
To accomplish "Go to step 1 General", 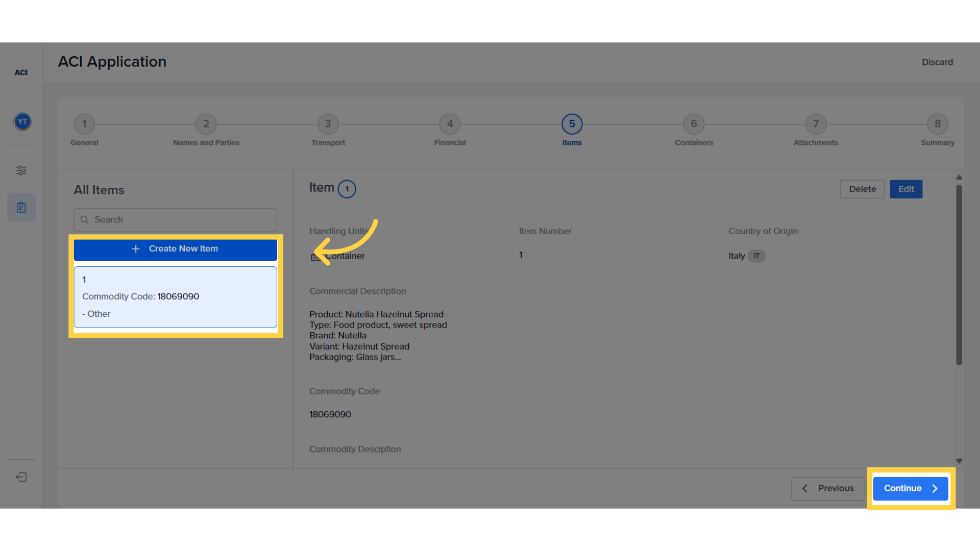I will pyautogui.click(x=84, y=124).
